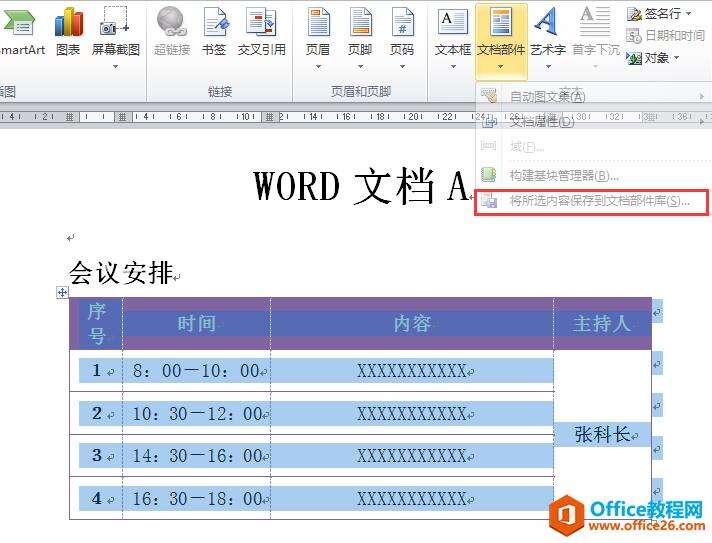Click the 日期和时间 date and time icon
712x543 pixels.
(634, 35)
